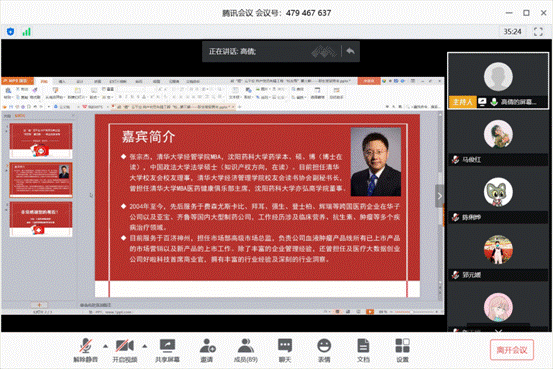Start screen sharing with 共享屏幕
The image size is (553, 369).
tap(168, 350)
